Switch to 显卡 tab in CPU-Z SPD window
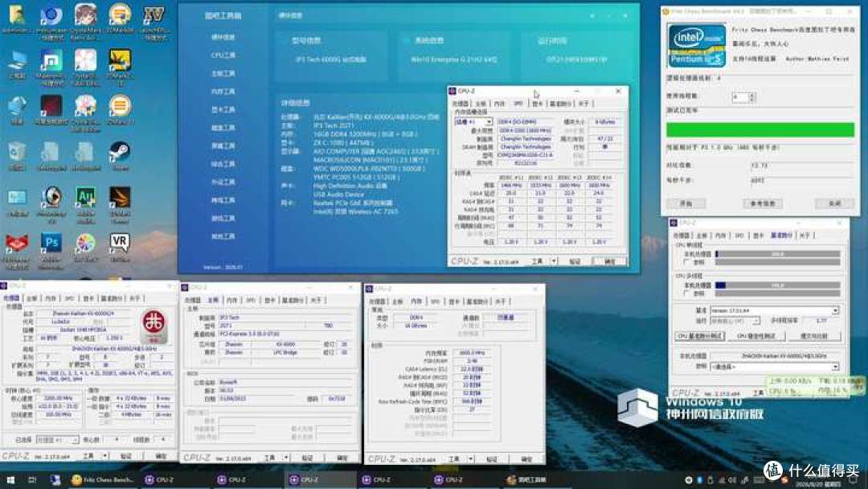 click(x=537, y=104)
